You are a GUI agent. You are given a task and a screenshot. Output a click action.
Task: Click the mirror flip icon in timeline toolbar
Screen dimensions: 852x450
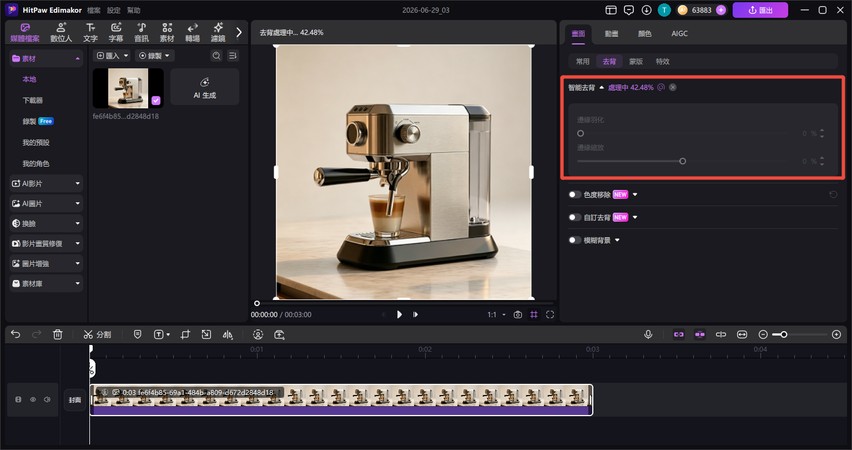[x=227, y=334]
